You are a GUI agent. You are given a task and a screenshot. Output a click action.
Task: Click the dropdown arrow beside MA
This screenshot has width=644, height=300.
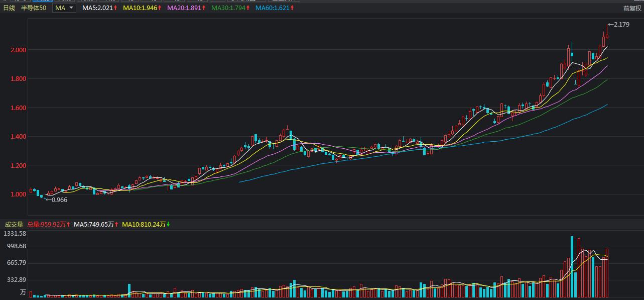click(71, 8)
